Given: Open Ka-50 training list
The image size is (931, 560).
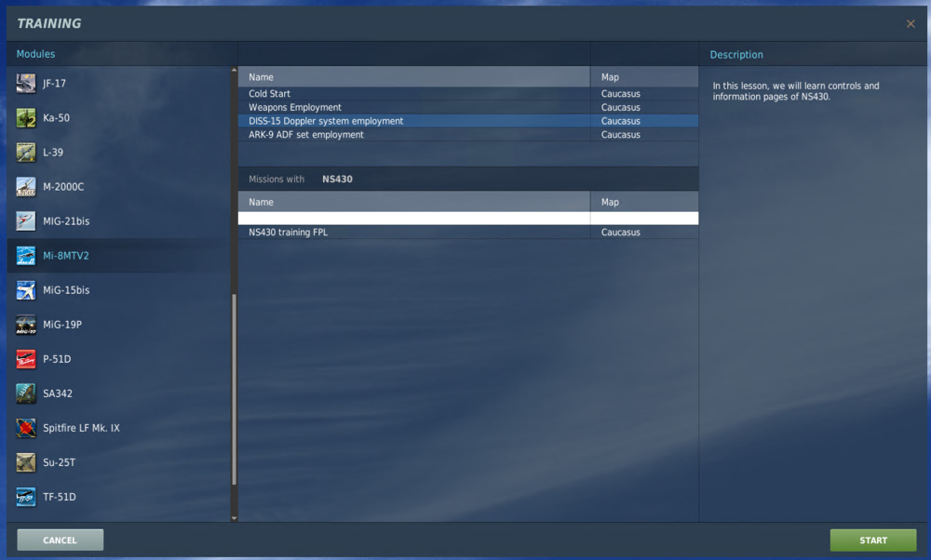Looking at the screenshot, I should tap(56, 118).
